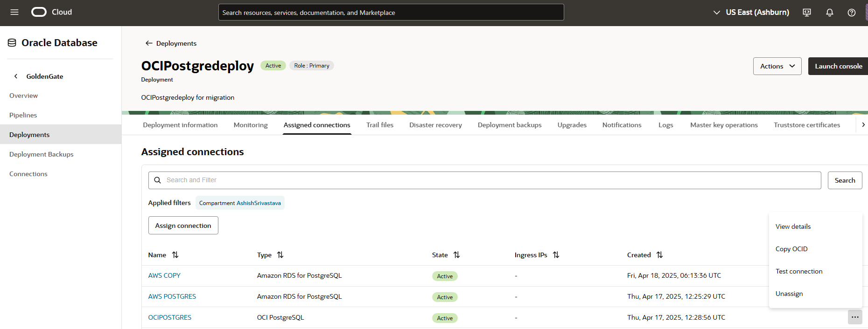Sort the table by Created column

point(659,255)
